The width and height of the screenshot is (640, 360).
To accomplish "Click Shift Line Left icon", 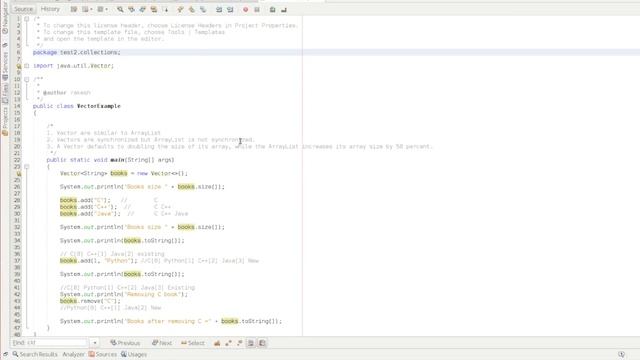I will [219, 9].
